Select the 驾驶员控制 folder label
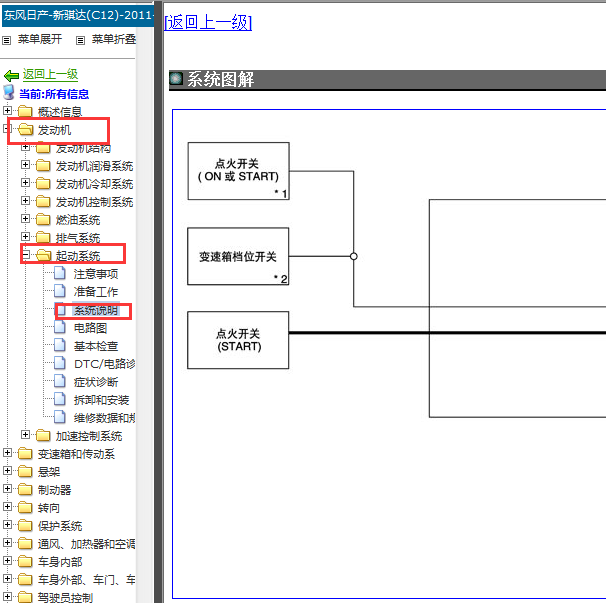Screen dimensions: 606x603 65,597
